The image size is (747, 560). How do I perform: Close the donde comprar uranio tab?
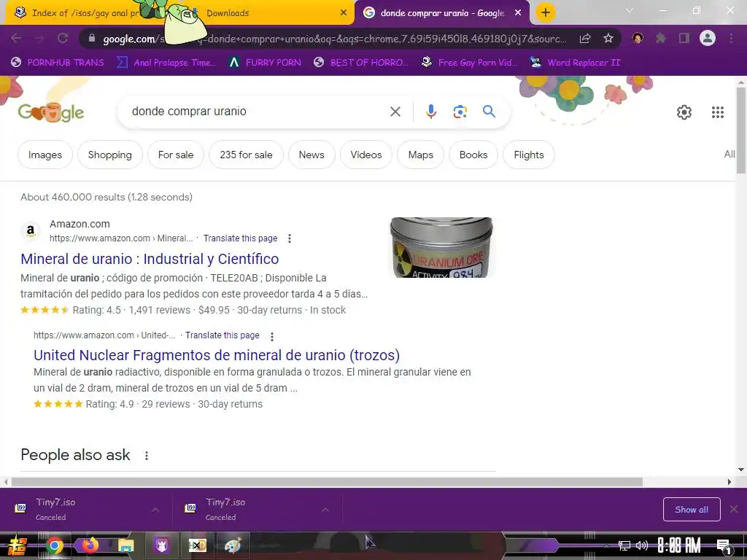coord(518,13)
